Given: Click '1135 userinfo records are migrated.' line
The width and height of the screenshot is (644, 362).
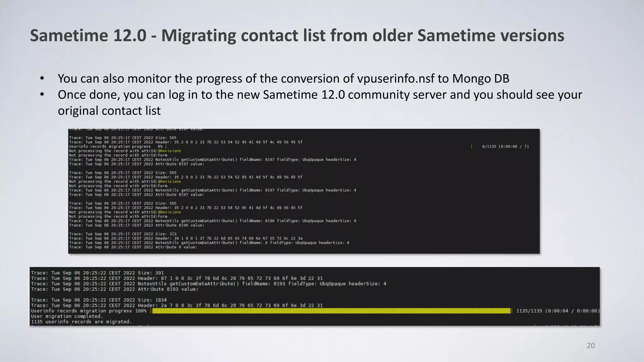Looking at the screenshot, I should pyautogui.click(x=81, y=321).
